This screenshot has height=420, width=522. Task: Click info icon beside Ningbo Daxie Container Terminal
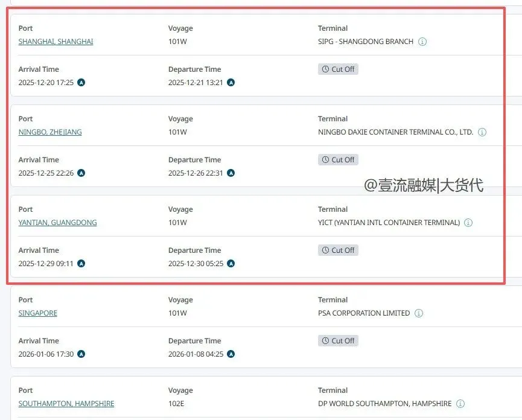click(482, 132)
